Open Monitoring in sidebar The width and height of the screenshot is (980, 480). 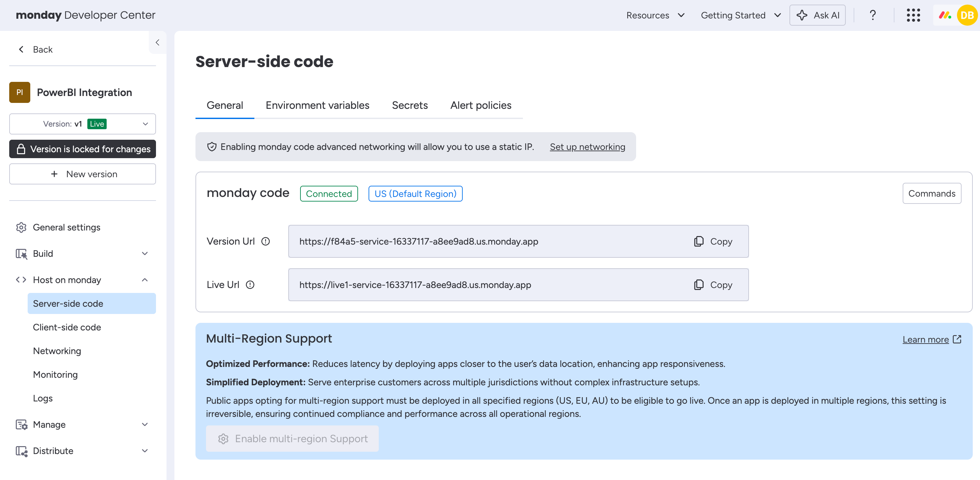coord(92,374)
